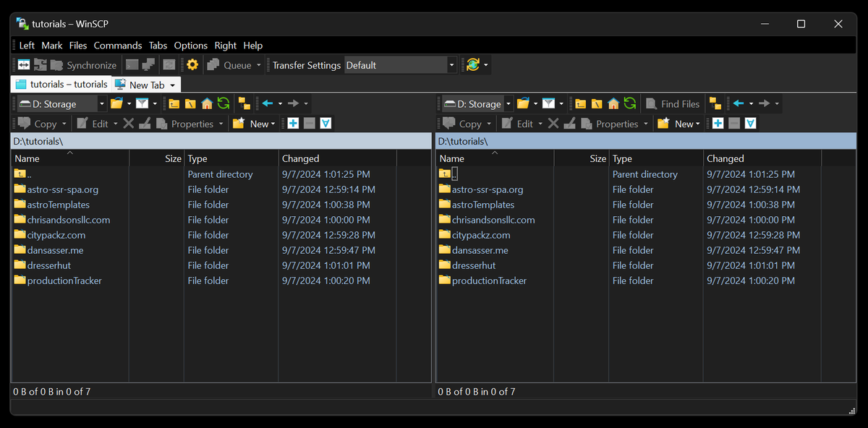Click the directory tree icon in right panel
Image resolution: width=868 pixels, height=428 pixels.
tap(715, 104)
